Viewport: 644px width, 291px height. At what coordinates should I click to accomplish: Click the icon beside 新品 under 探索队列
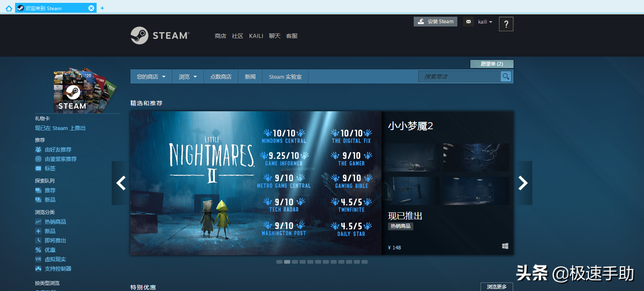point(38,200)
